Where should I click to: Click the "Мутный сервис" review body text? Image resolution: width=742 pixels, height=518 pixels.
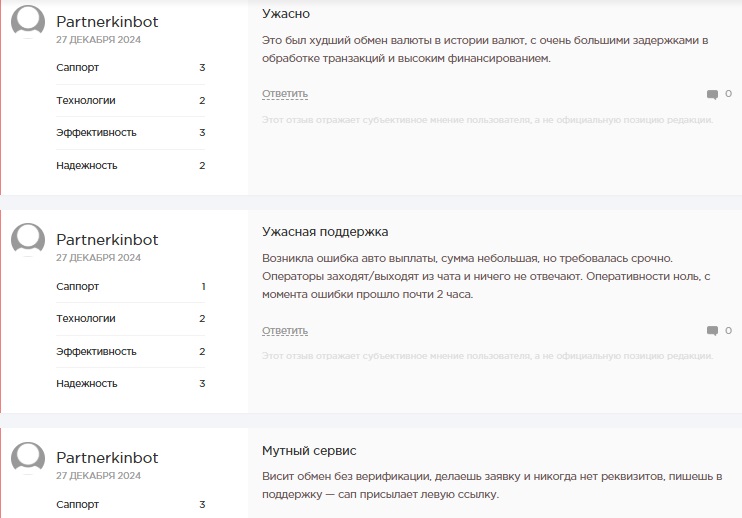[x=491, y=486]
